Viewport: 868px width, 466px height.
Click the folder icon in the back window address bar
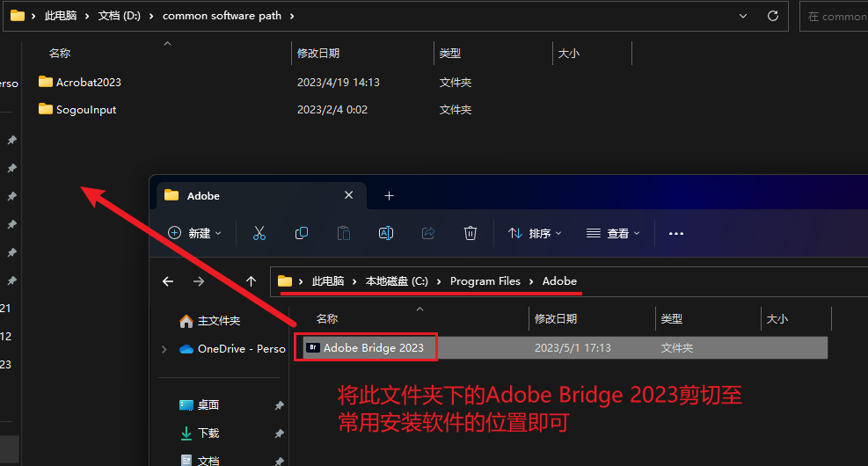point(18,16)
